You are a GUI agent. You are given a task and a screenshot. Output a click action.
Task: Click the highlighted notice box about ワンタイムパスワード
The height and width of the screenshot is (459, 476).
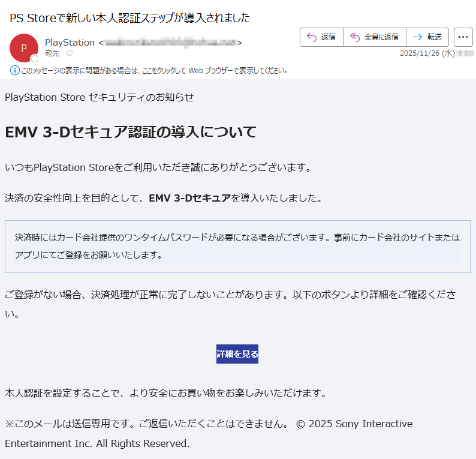pyautogui.click(x=237, y=246)
